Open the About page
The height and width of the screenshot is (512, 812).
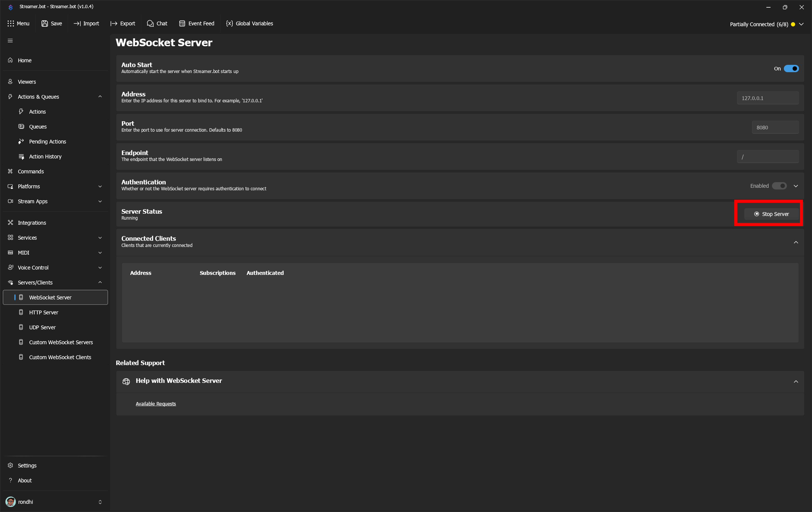click(55, 480)
